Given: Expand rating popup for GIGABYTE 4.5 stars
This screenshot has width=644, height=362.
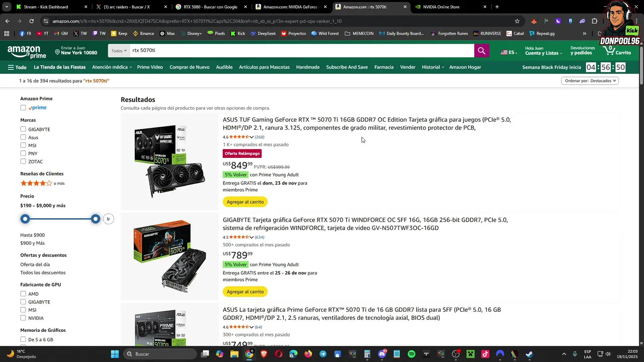Looking at the screenshot, I should [252, 237].
